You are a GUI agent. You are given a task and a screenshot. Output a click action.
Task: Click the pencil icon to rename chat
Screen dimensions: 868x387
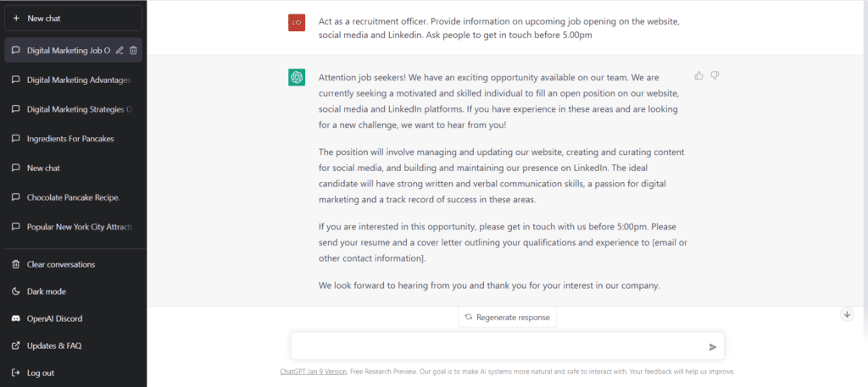(120, 50)
